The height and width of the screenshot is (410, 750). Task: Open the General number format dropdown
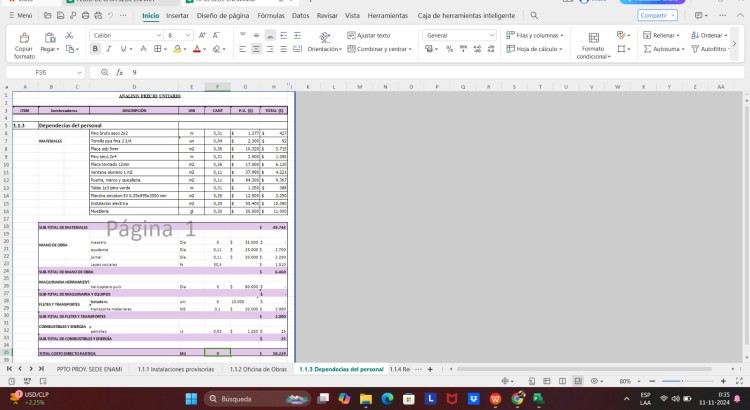pos(492,35)
